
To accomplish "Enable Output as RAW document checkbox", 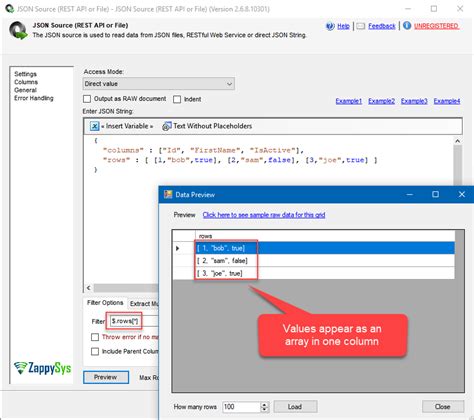I will [87, 99].
